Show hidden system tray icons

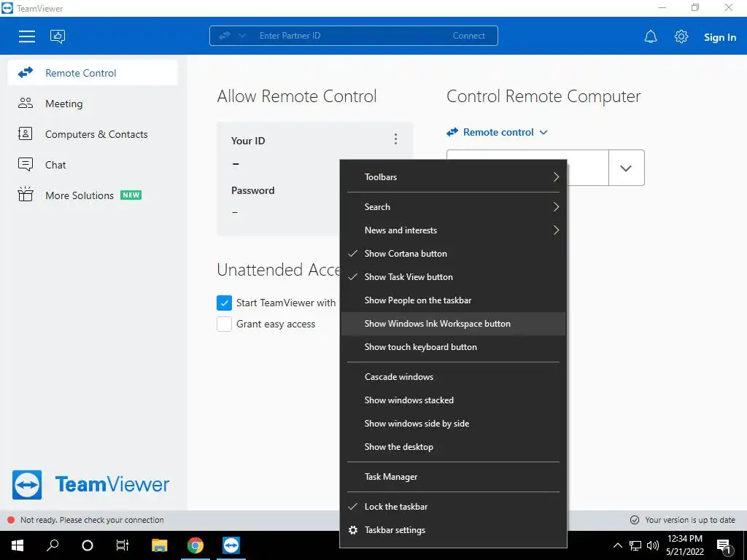click(617, 545)
